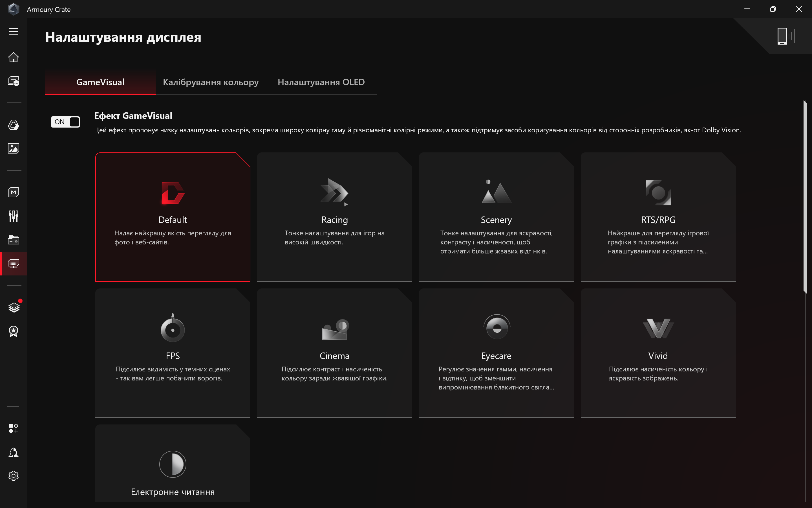This screenshot has height=508, width=812.
Task: Open the Device page from the sidebar
Action: 14,81
